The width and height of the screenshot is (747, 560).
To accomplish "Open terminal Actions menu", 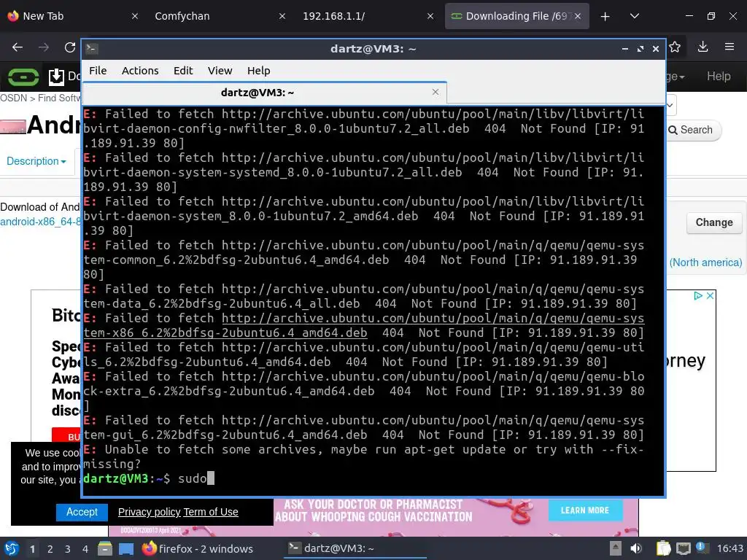I will point(140,71).
